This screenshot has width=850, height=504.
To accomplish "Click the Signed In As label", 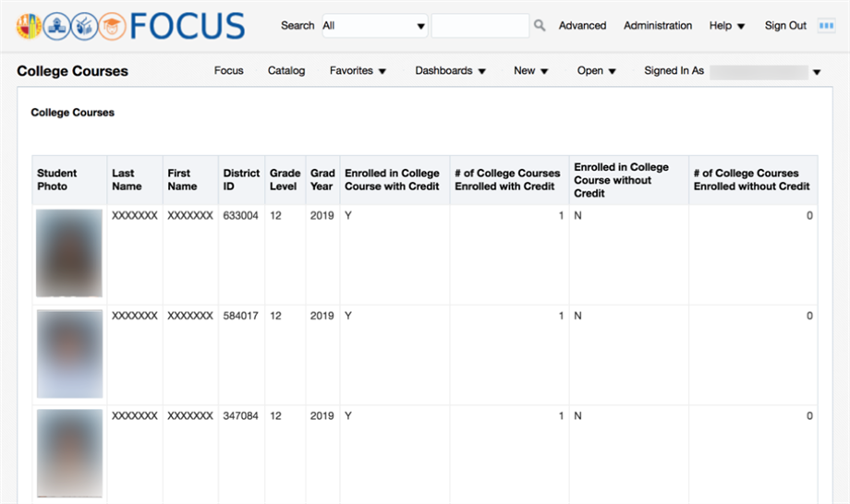I will coord(674,70).
